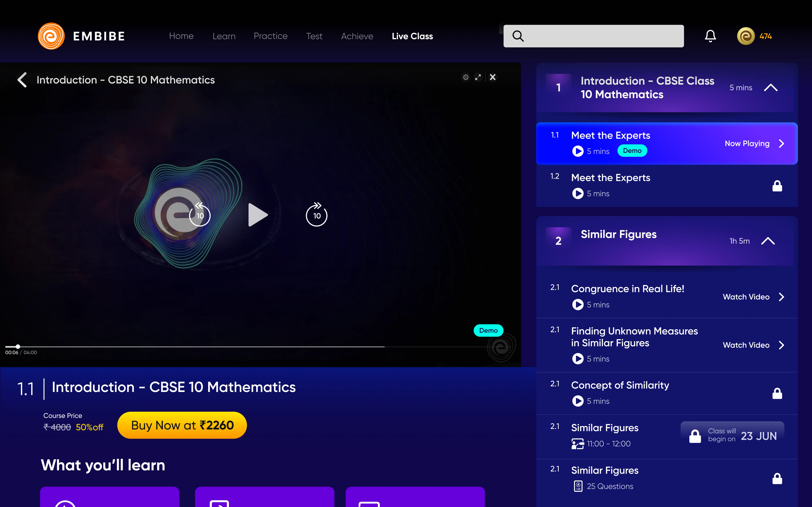This screenshot has height=507, width=812.
Task: Click the 00:06 / 04:00 time display
Action: 21,352
